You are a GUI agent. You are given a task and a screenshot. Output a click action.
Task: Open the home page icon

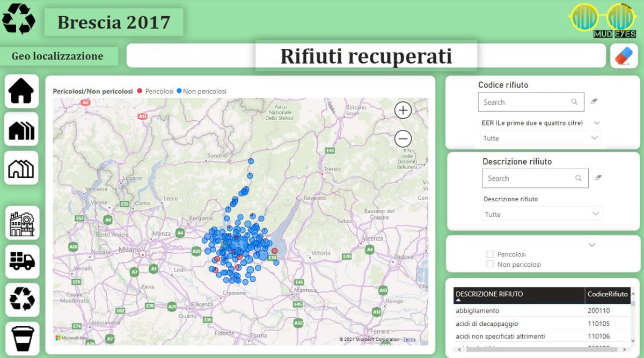pos(21,91)
